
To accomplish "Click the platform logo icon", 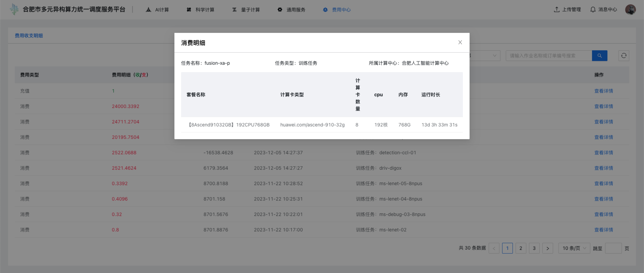I will pyautogui.click(x=14, y=9).
